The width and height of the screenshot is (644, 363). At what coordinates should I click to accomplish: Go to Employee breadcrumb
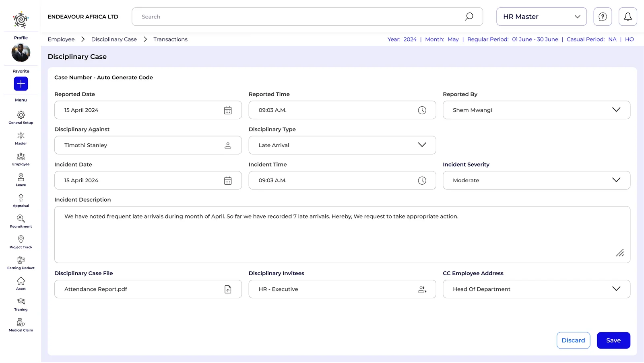tap(61, 39)
